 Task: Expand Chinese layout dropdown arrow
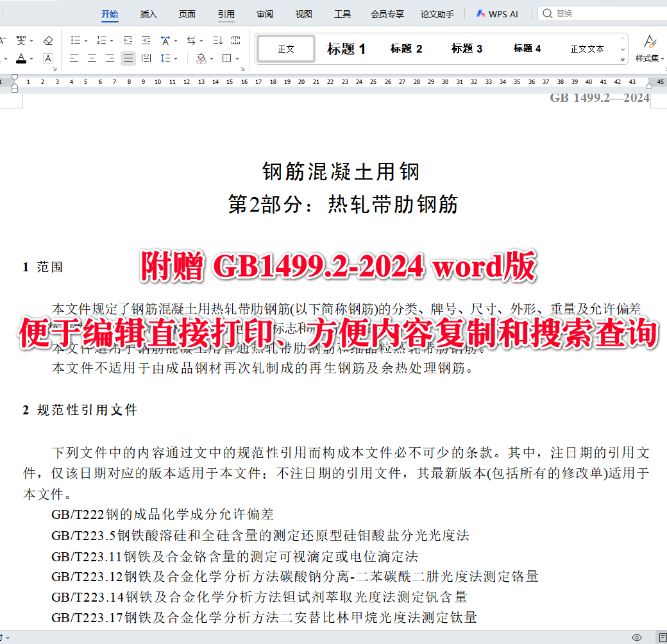pyautogui.click(x=175, y=41)
